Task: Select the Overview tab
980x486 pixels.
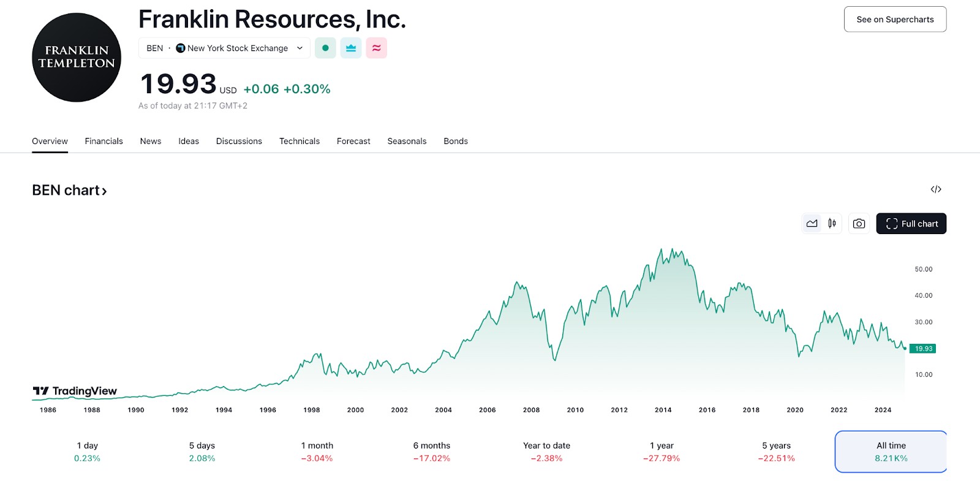Action: (50, 141)
